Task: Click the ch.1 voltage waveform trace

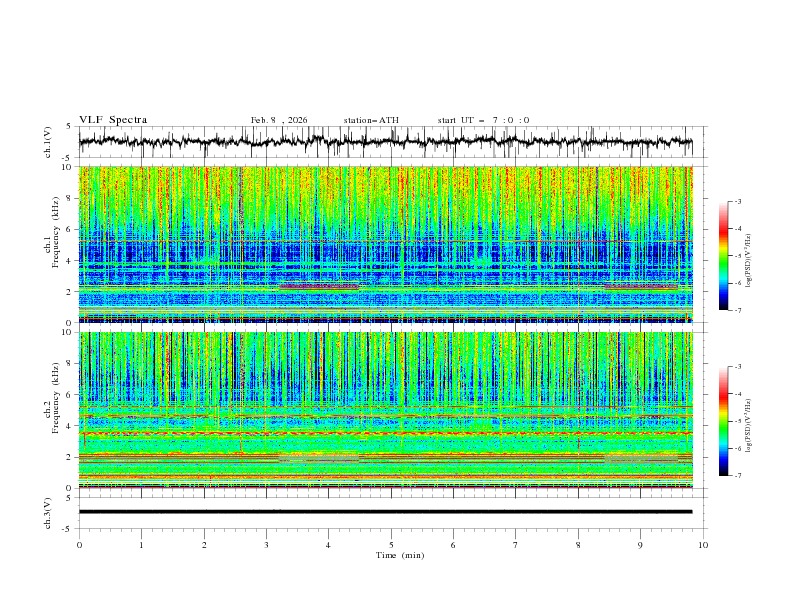Action: click(x=385, y=141)
